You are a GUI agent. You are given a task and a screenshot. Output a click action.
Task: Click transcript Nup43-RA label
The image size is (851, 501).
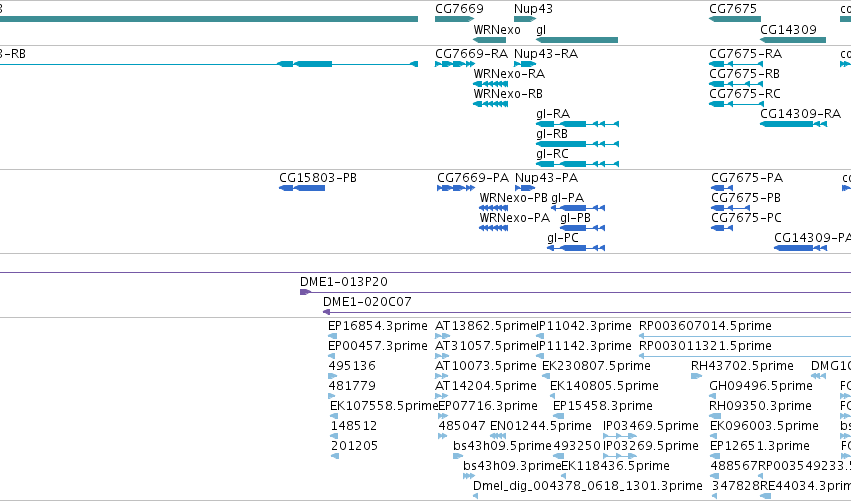pos(546,54)
